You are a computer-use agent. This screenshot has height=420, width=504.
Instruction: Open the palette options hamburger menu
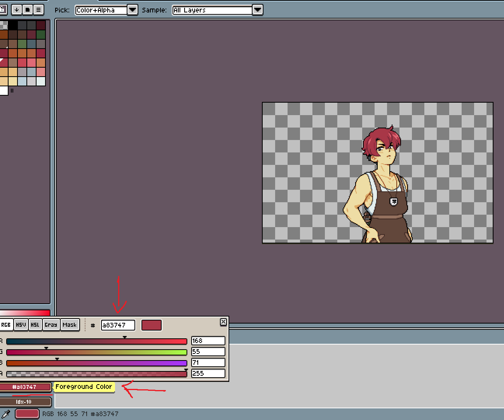point(38,10)
